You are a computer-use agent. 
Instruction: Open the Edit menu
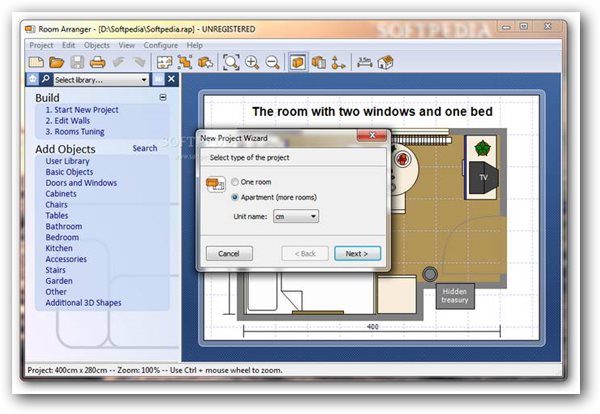pos(68,45)
